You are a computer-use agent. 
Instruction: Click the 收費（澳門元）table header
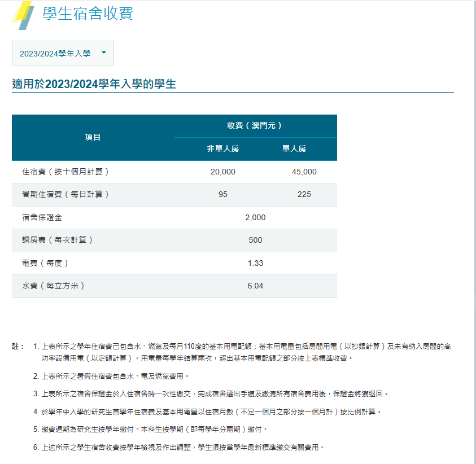pyautogui.click(x=255, y=125)
